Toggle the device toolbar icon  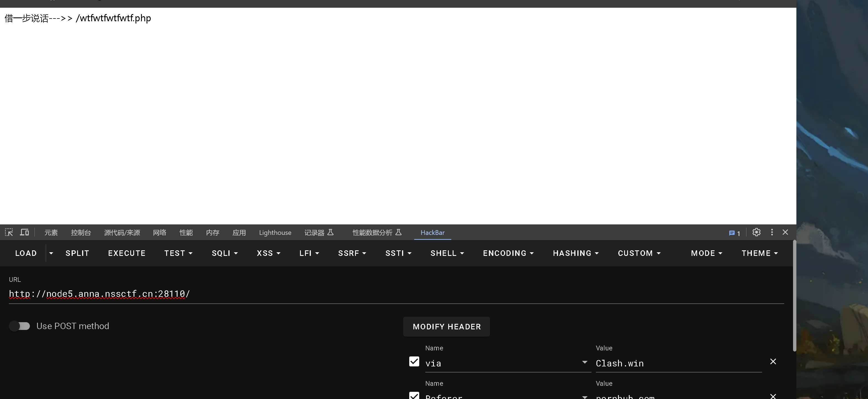point(24,232)
